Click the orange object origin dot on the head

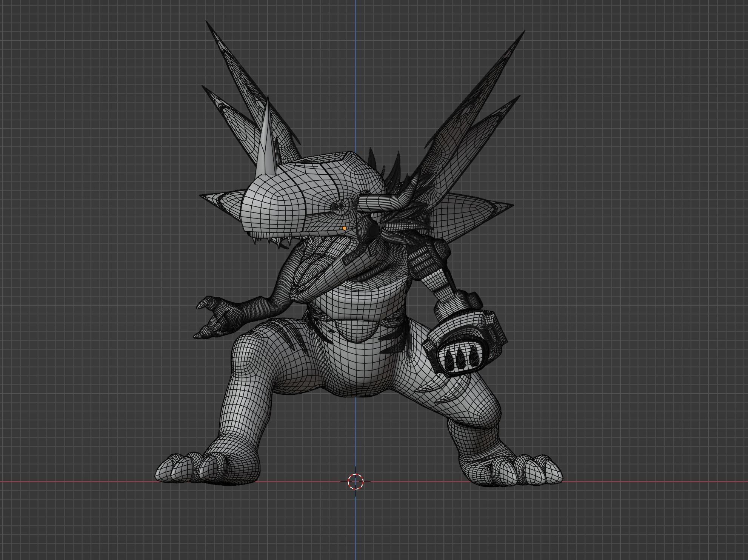pyautogui.click(x=344, y=228)
